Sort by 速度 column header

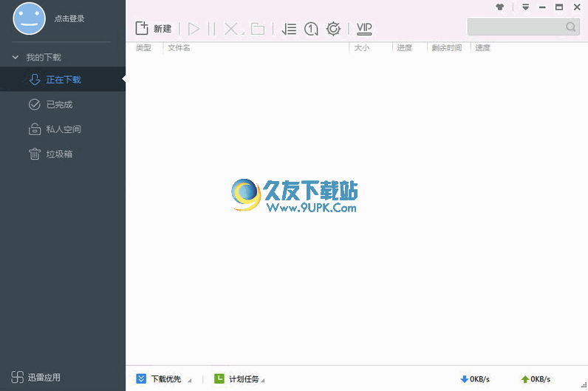tap(482, 47)
